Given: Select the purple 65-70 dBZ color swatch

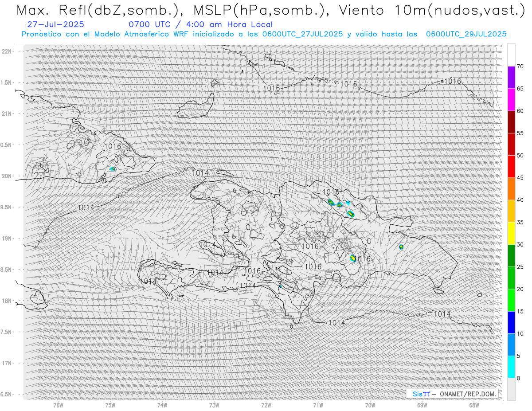Looking at the screenshot, I should tap(511, 78).
